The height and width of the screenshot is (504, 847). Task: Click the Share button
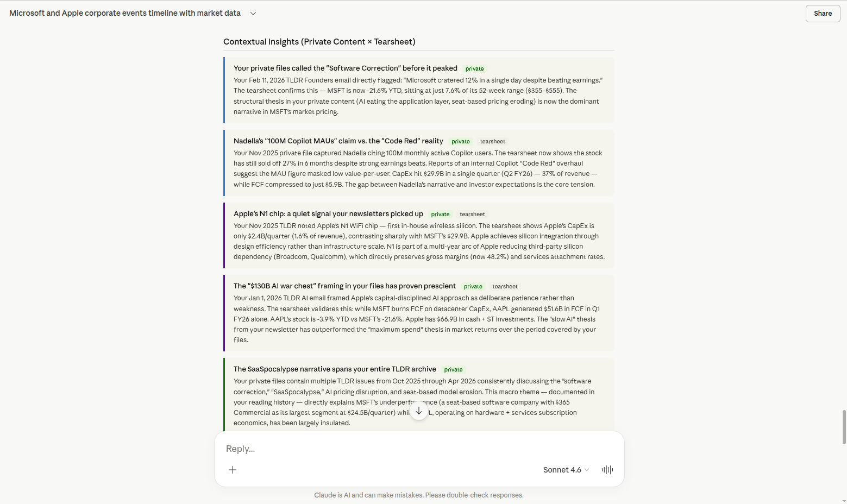click(x=822, y=13)
